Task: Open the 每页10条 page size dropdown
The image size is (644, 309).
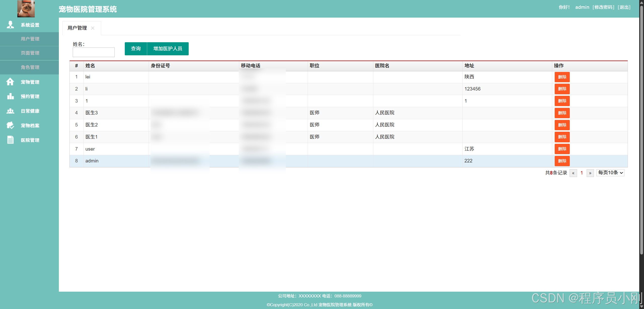Action: (x=610, y=173)
